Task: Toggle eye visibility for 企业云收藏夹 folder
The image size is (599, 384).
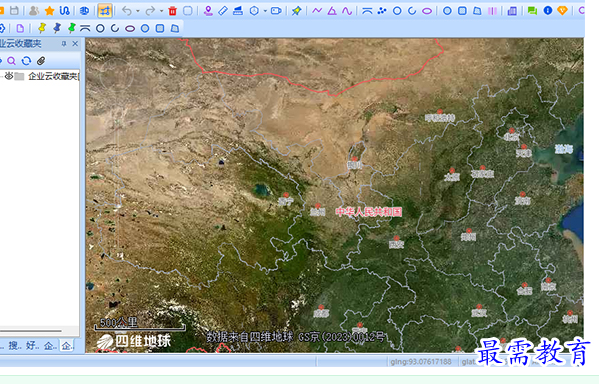Action: click(9, 76)
